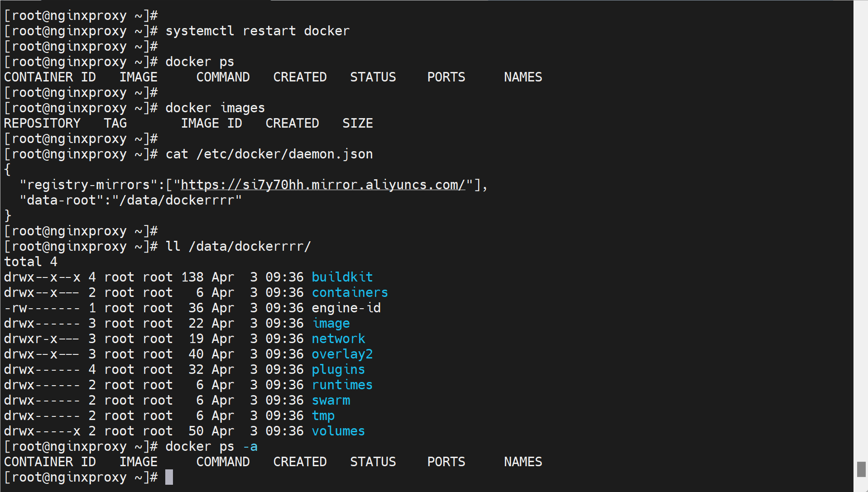Click the buildkit directory name
The width and height of the screenshot is (868, 492).
tap(342, 277)
